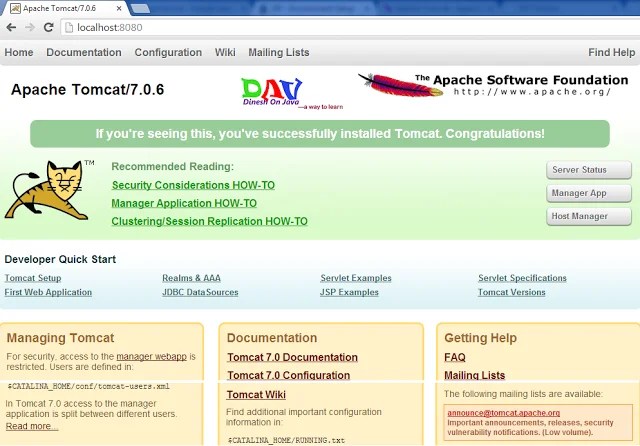Open Clustering/Session Replication HOW-TO link

209,221
